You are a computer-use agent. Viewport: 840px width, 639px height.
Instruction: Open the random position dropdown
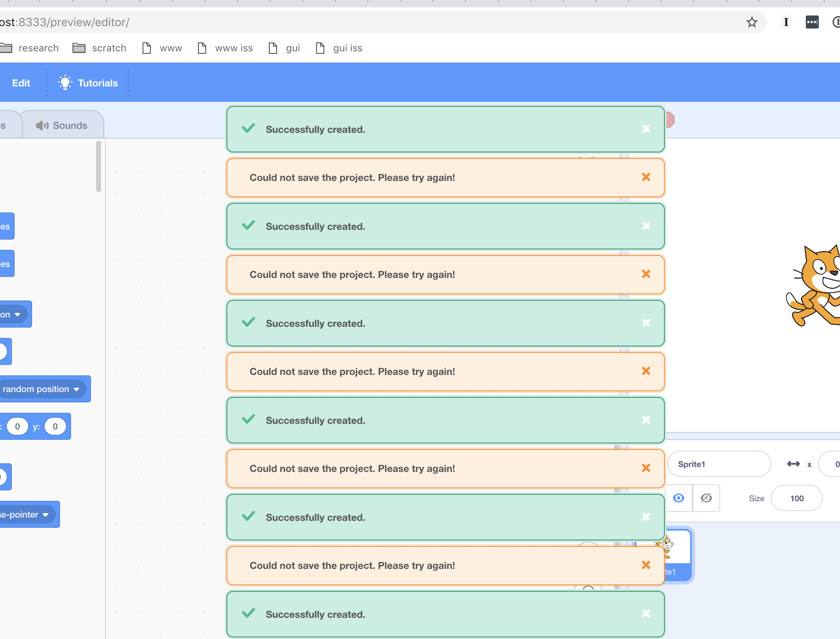coord(77,389)
